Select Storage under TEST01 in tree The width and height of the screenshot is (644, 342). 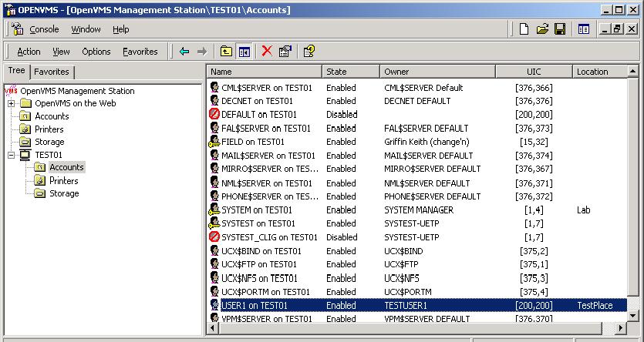click(64, 193)
